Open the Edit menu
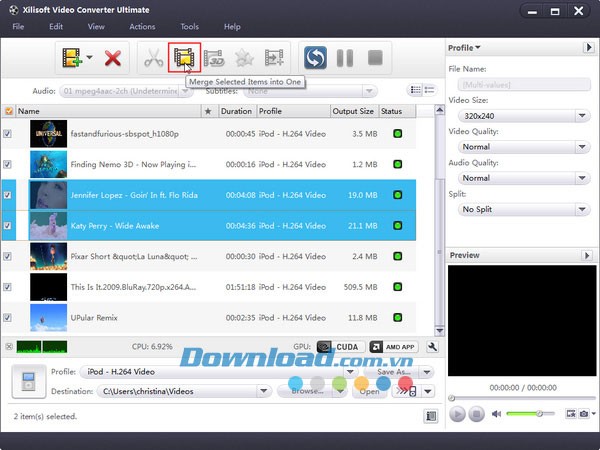 coord(56,27)
